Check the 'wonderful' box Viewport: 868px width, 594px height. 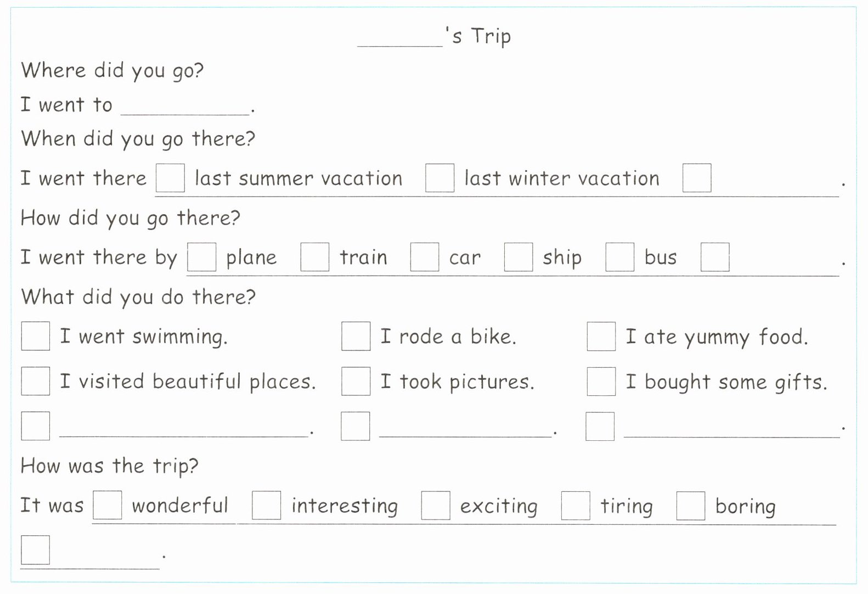pyautogui.click(x=108, y=505)
